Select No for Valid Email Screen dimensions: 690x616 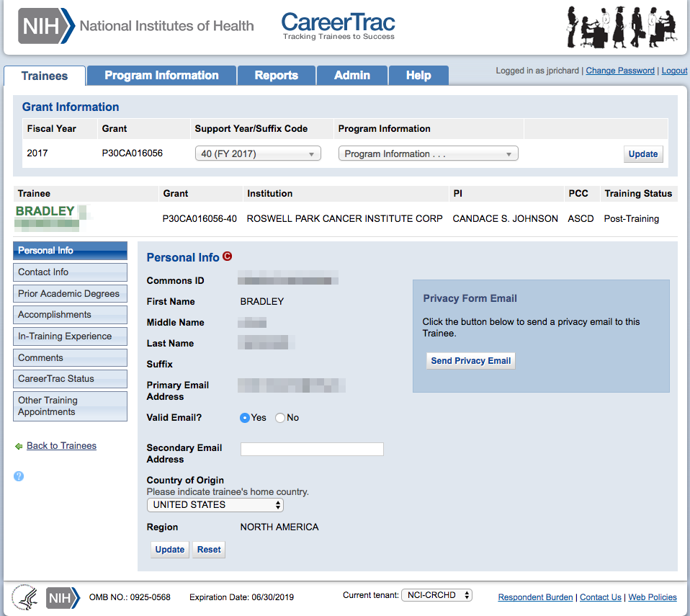click(280, 418)
